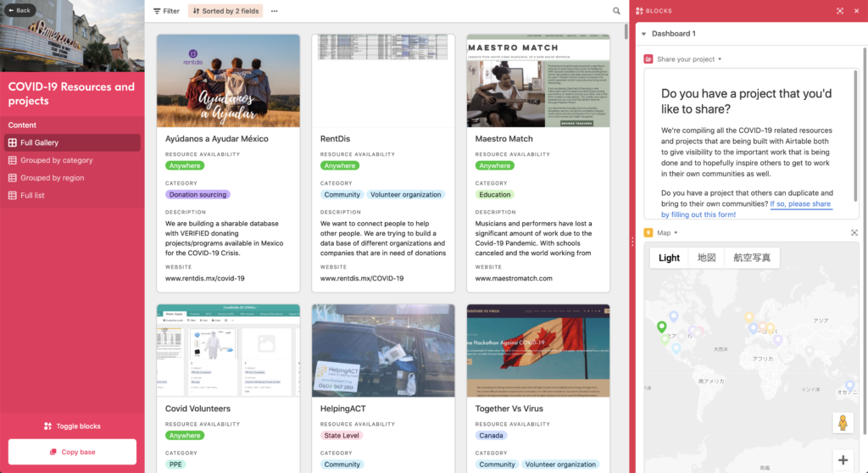Open the Filter options
The width and height of the screenshot is (868, 473).
pyautogui.click(x=166, y=11)
